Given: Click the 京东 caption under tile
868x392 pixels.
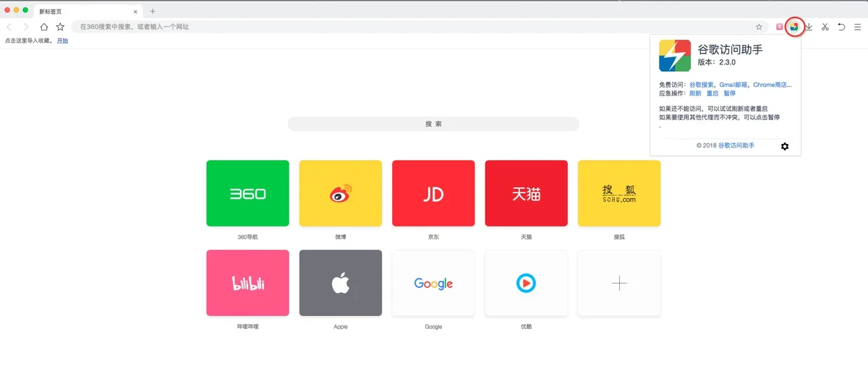Looking at the screenshot, I should tap(433, 237).
